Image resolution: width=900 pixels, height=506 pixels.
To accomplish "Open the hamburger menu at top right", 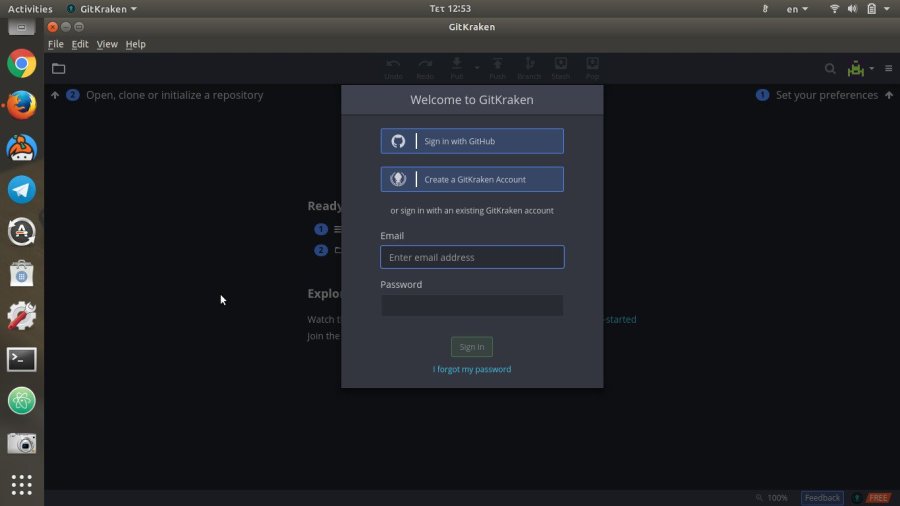I will pos(889,68).
